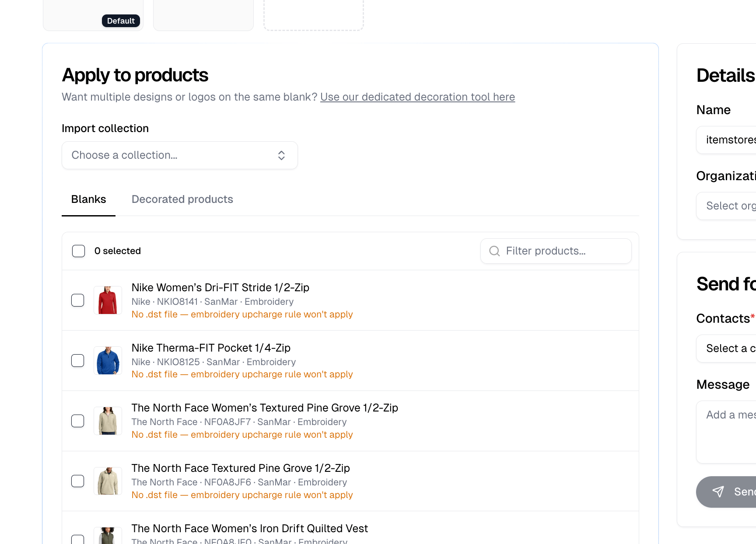Check The North Face Textured Pine Grove NF0A8JF6
The width and height of the screenshot is (756, 544).
(78, 481)
